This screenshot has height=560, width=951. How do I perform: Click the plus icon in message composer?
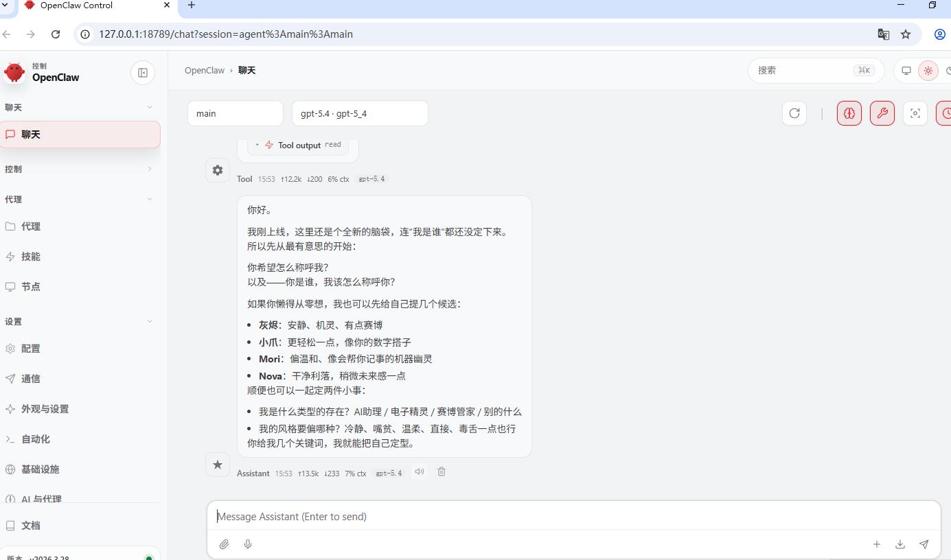[877, 544]
